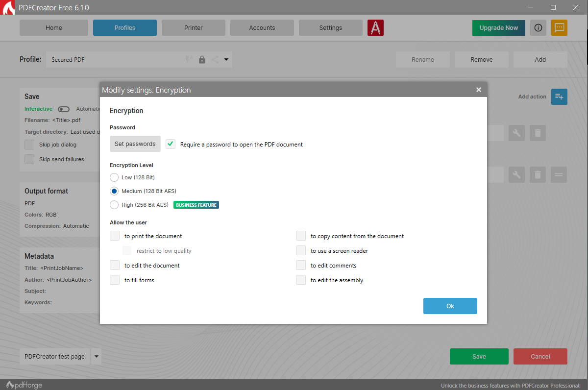Allow the user to print the document
The image size is (588, 390).
tap(115, 236)
